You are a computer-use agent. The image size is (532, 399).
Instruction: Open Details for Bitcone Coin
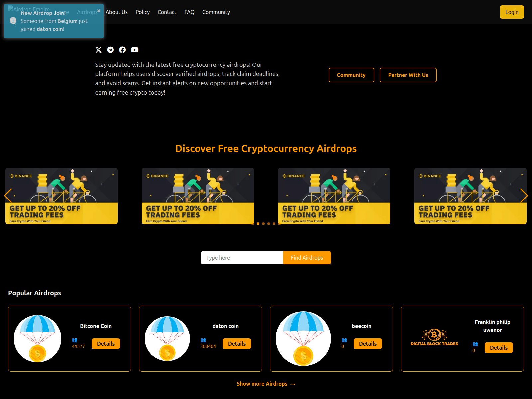point(106,344)
